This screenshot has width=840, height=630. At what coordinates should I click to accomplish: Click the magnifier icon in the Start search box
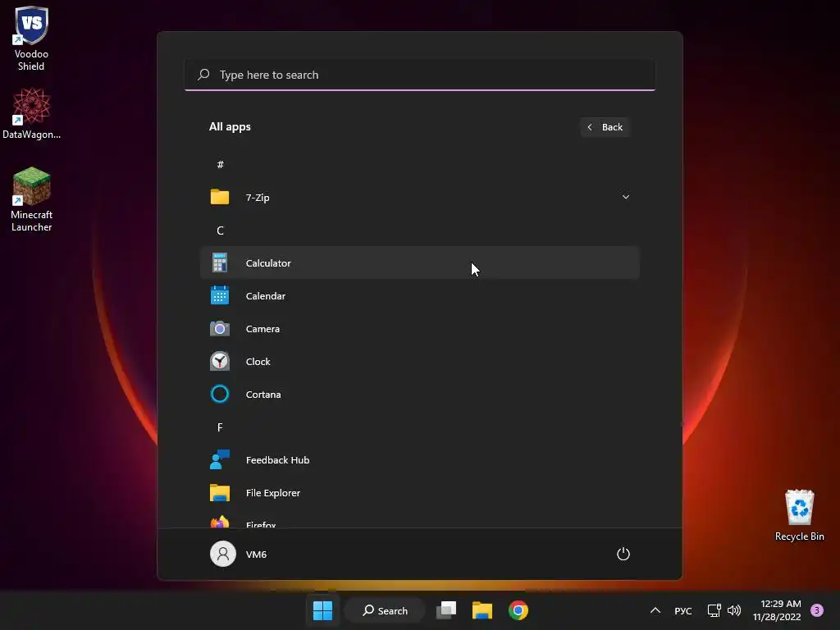pyautogui.click(x=203, y=75)
